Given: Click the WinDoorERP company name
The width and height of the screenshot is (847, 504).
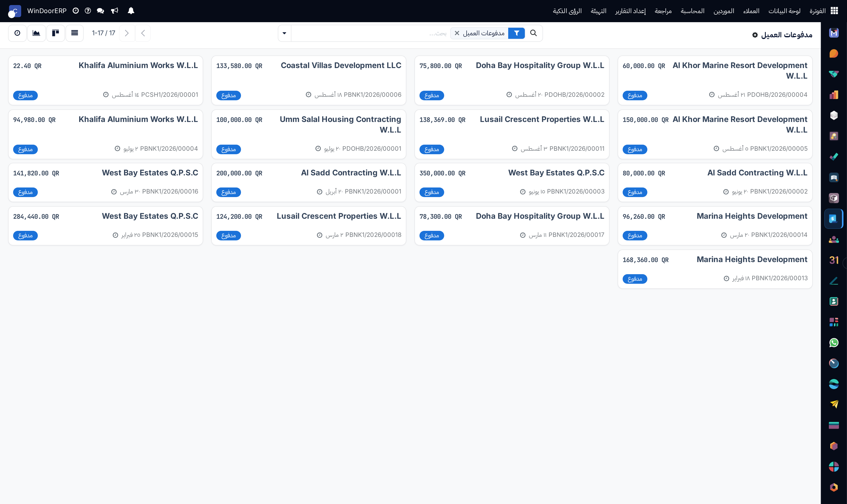Looking at the screenshot, I should pyautogui.click(x=47, y=11).
